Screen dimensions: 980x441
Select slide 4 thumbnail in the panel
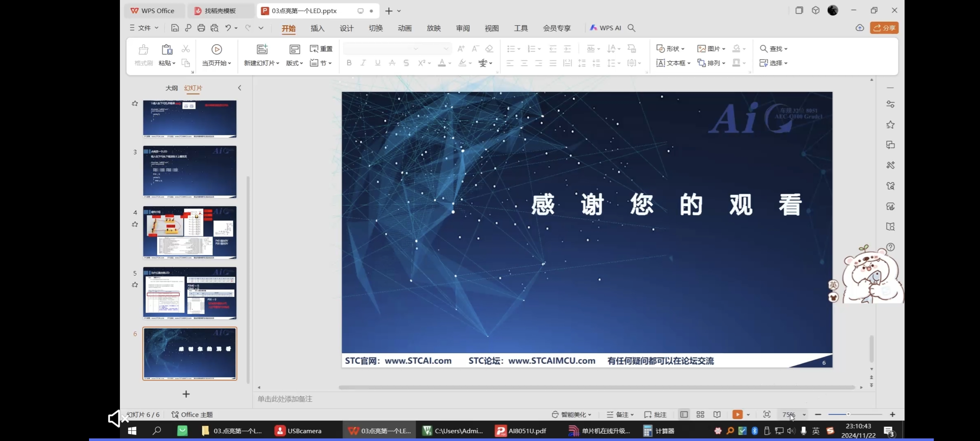(189, 233)
